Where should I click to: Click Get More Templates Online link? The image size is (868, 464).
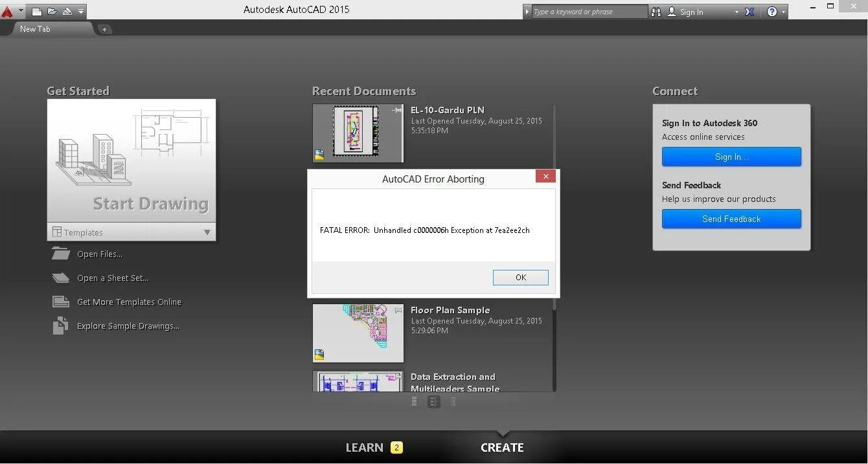(x=129, y=302)
